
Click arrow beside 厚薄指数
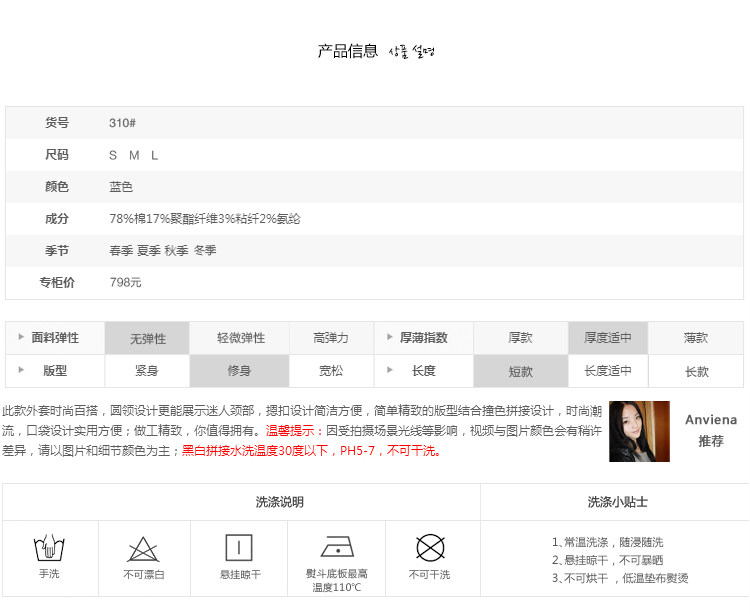tap(389, 337)
